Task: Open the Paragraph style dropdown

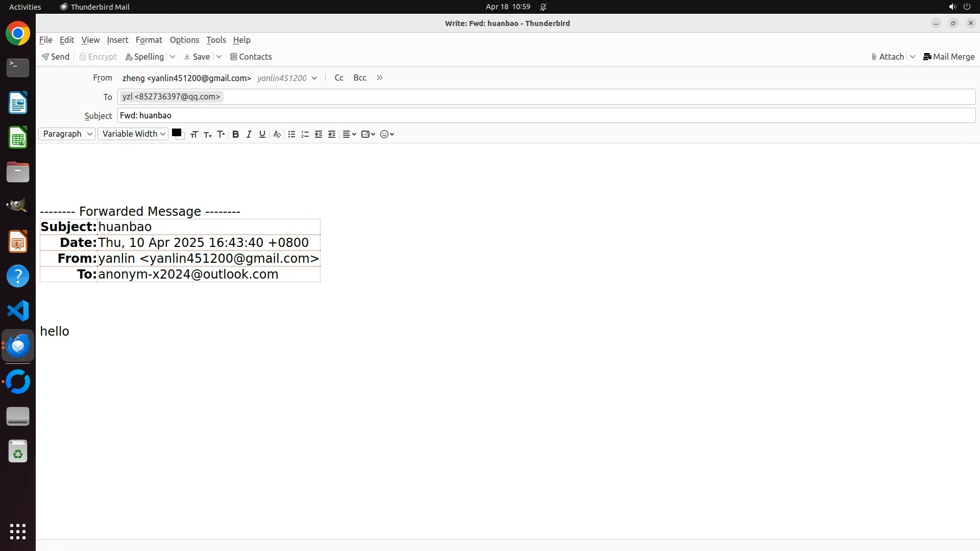Action: click(67, 134)
